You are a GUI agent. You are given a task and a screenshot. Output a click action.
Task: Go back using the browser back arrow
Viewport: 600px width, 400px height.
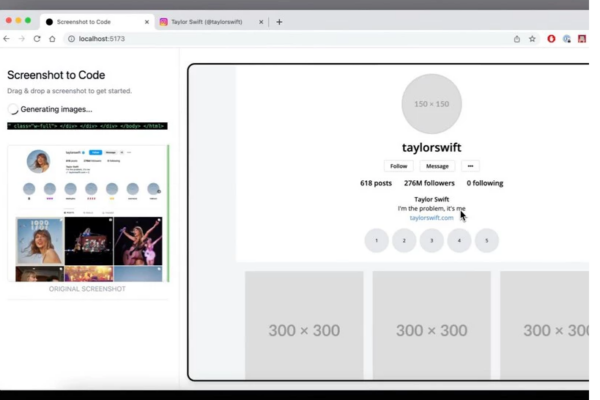coord(7,39)
